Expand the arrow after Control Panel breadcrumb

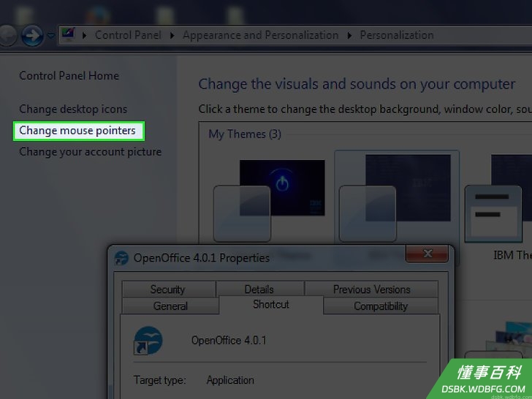click(x=172, y=35)
